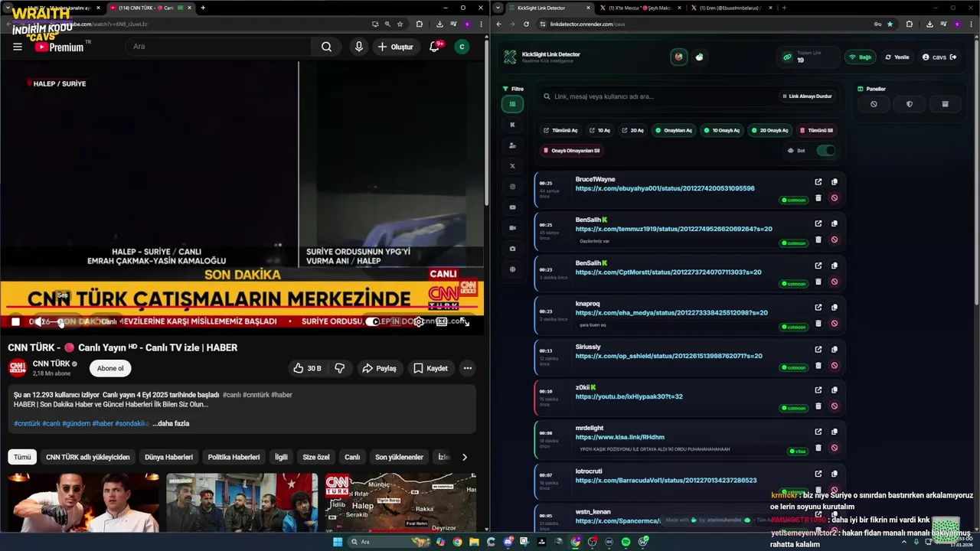Click 10 Onaylı Aç button
The width and height of the screenshot is (980, 551).
tap(721, 130)
